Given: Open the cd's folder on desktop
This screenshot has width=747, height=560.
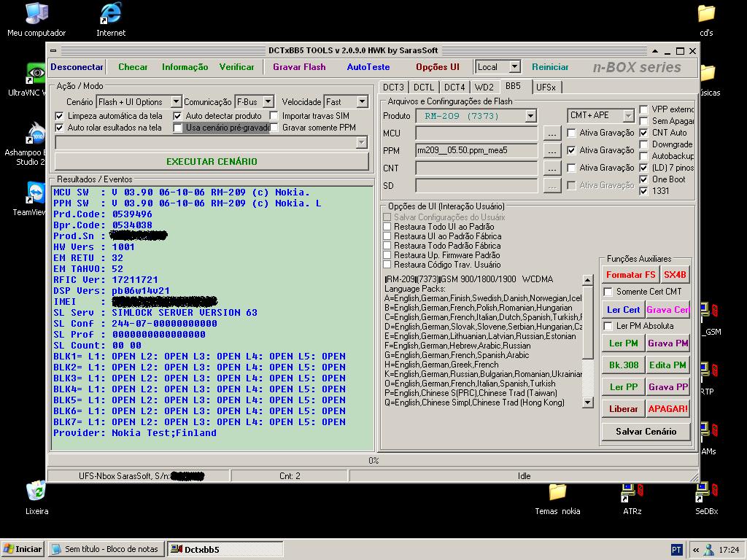Looking at the screenshot, I should (706, 20).
